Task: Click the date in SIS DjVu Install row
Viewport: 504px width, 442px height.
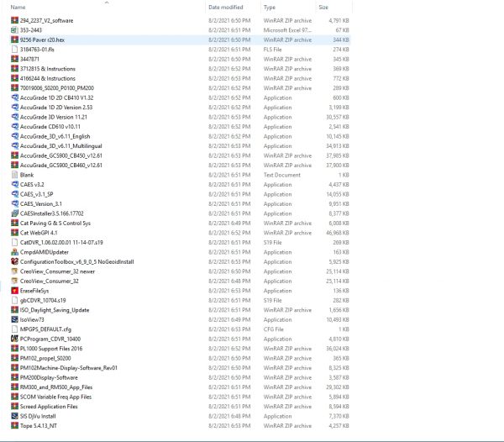Action: [229, 416]
